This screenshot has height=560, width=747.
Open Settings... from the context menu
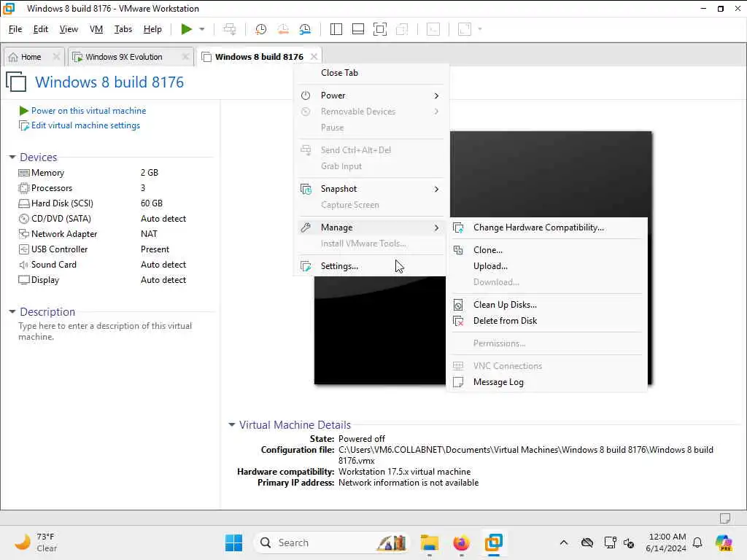tap(371, 266)
